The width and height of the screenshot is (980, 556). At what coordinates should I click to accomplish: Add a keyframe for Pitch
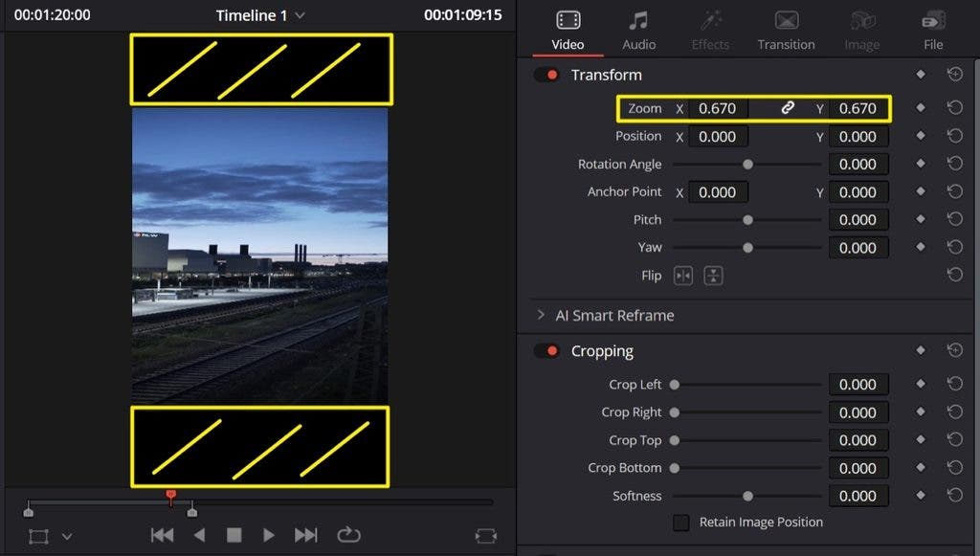pyautogui.click(x=921, y=218)
